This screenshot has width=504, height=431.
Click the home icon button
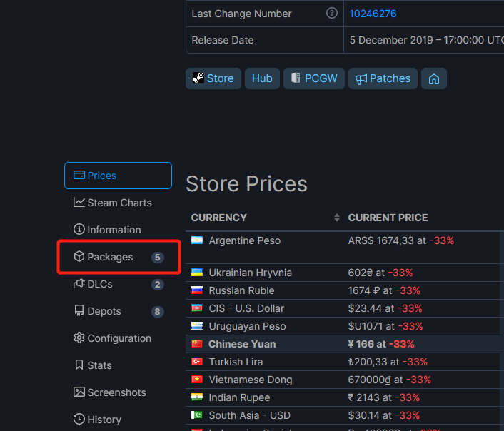(x=433, y=78)
